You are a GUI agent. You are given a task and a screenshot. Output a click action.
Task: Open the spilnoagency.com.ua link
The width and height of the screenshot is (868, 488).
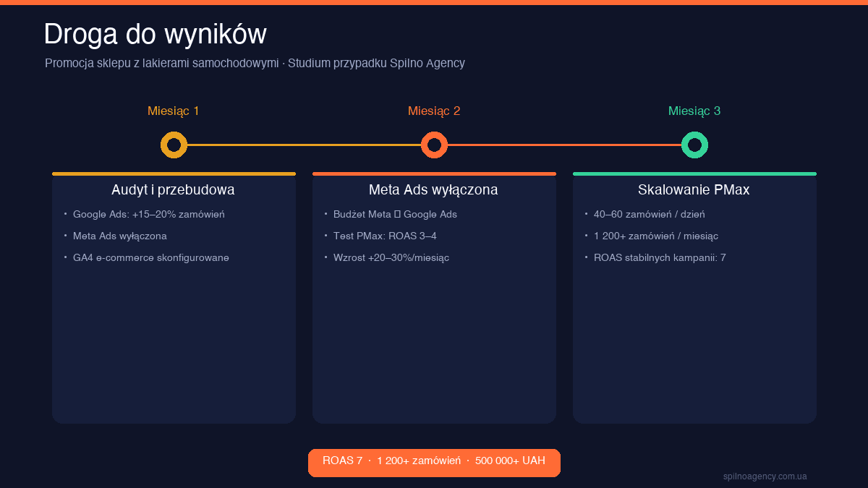tap(765, 476)
